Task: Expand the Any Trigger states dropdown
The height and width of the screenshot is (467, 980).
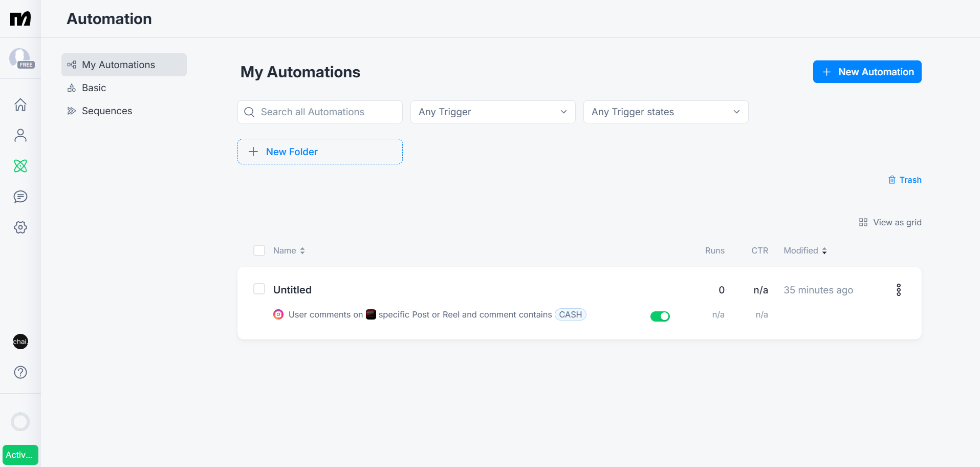Action: click(666, 112)
